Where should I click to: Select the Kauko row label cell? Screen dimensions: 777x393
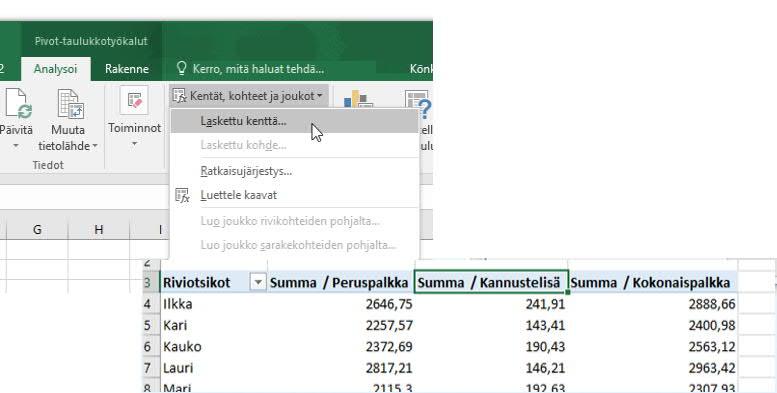[214, 346]
